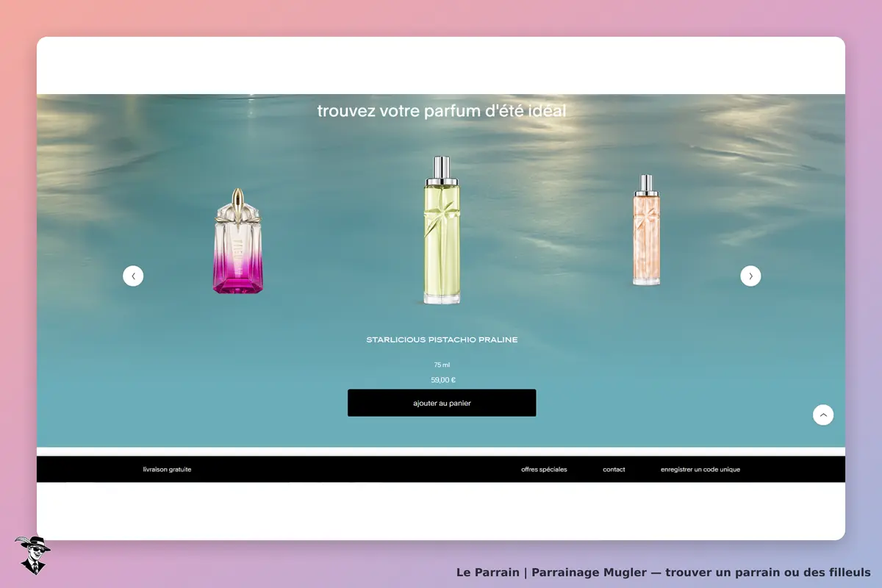
Task: Open the contact footer link
Action: (x=614, y=469)
